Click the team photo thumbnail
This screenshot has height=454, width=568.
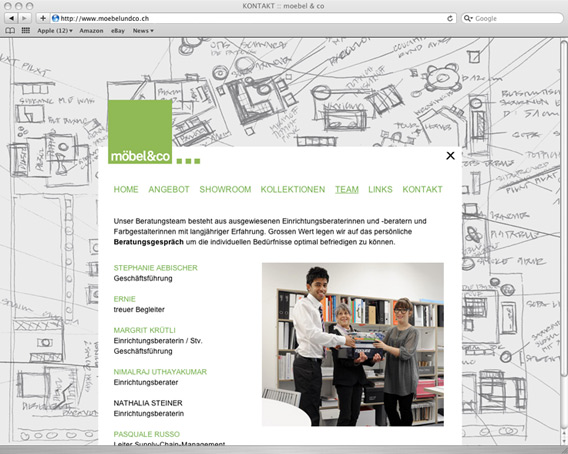point(353,344)
